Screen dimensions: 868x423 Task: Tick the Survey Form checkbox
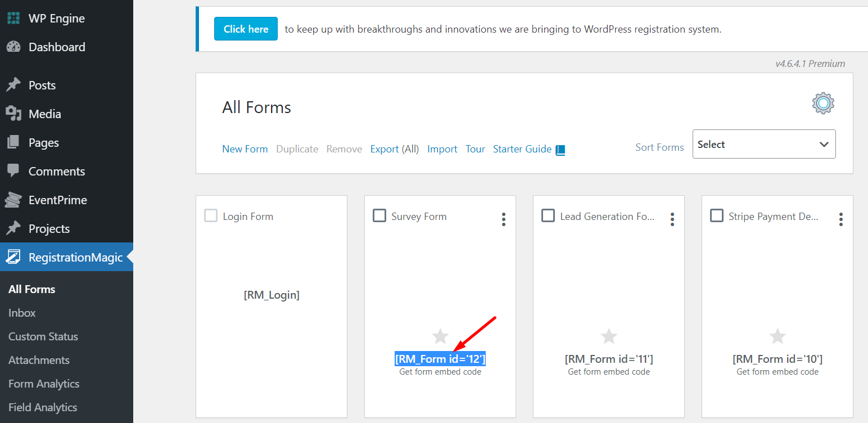(x=379, y=215)
